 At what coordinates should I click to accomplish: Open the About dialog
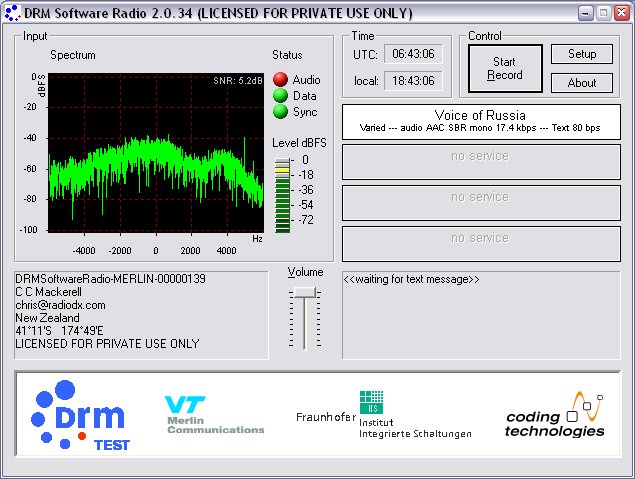(582, 83)
